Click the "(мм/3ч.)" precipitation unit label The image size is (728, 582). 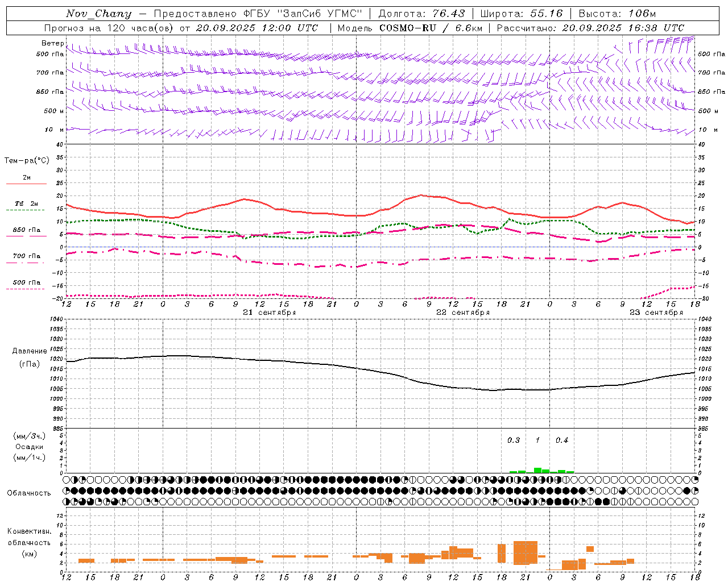click(30, 436)
